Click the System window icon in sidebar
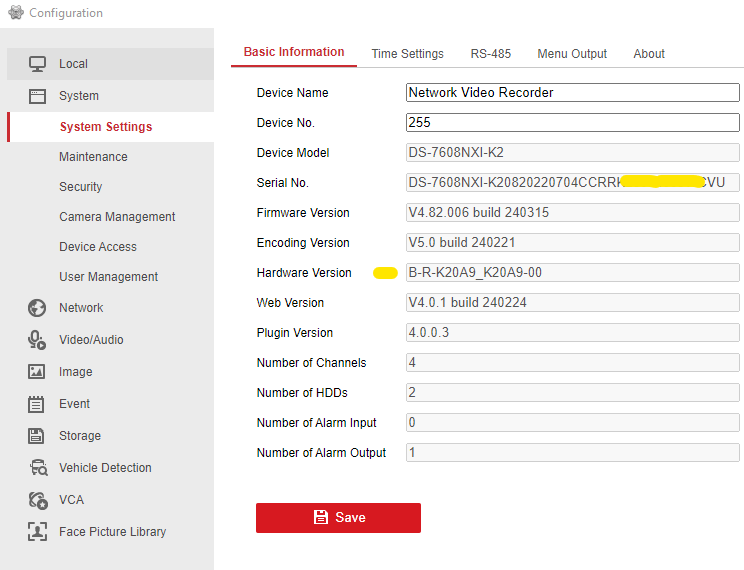Screen dimensions: 744x570 pyautogui.click(x=37, y=96)
